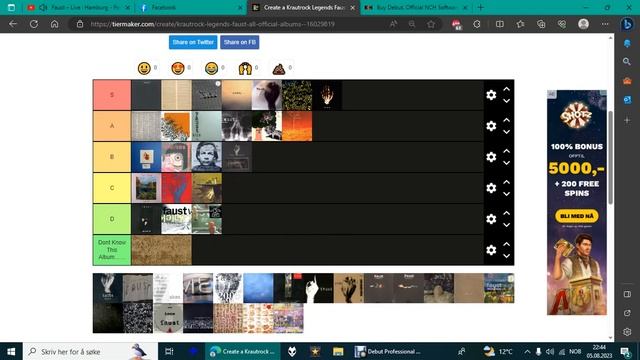Open settings gear for S tier row
640x360 pixels.
491,95
